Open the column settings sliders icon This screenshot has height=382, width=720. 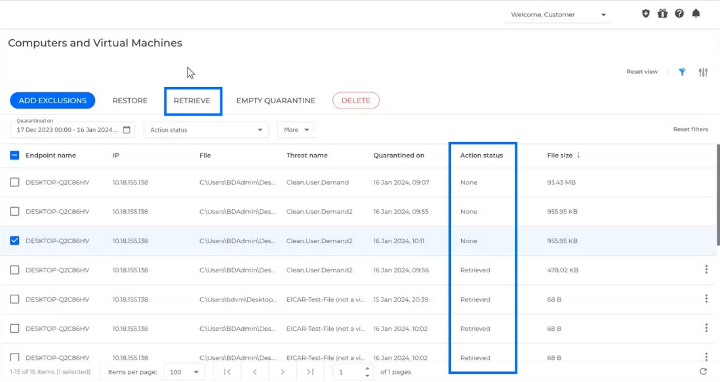[703, 72]
